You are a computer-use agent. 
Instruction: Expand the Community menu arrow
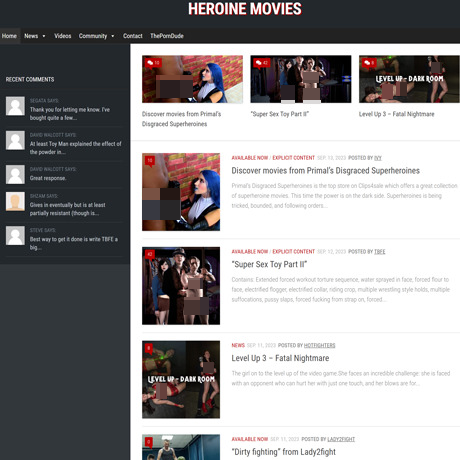113,36
